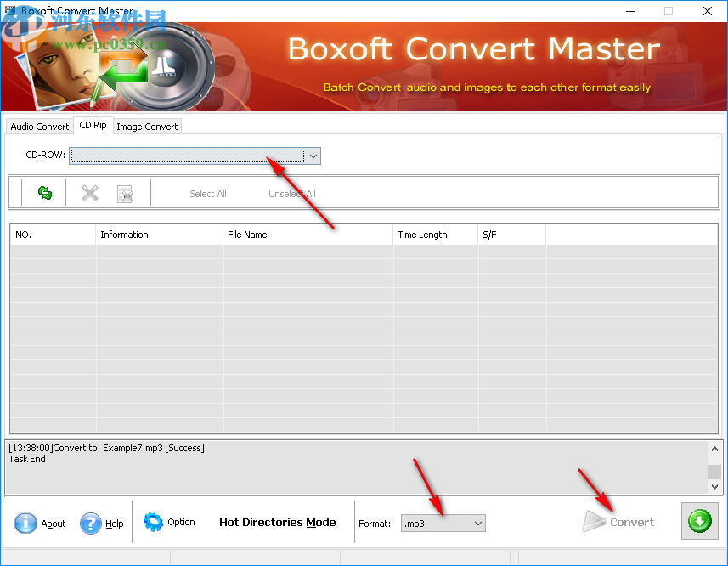Image resolution: width=728 pixels, height=566 pixels.
Task: Click the refresh CD drive icon
Action: (44, 192)
